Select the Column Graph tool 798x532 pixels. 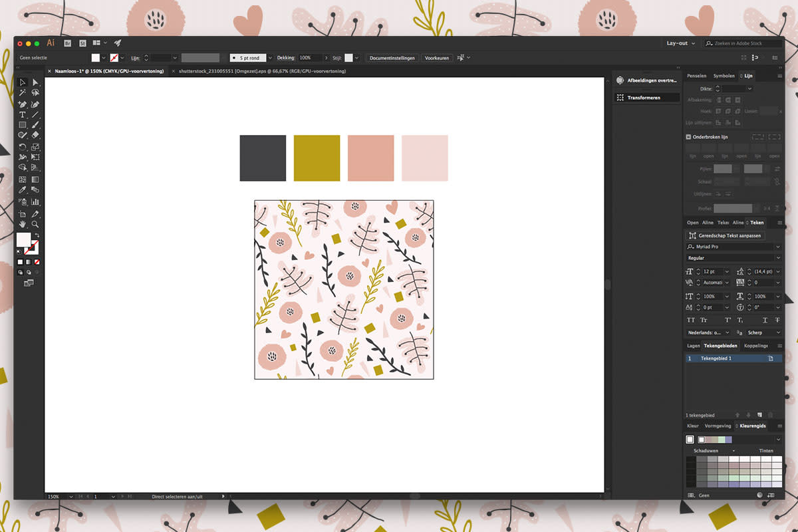(35, 201)
